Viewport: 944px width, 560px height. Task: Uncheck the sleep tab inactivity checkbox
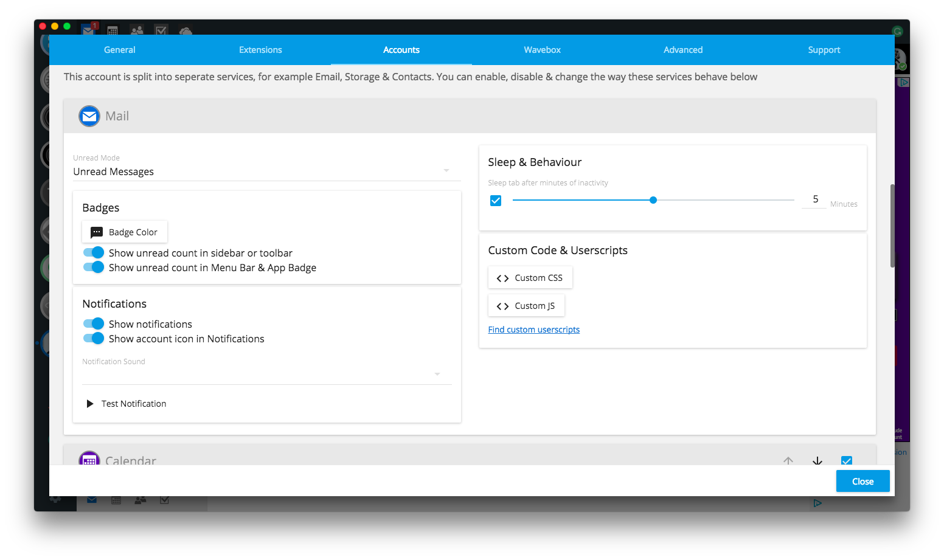[496, 200]
